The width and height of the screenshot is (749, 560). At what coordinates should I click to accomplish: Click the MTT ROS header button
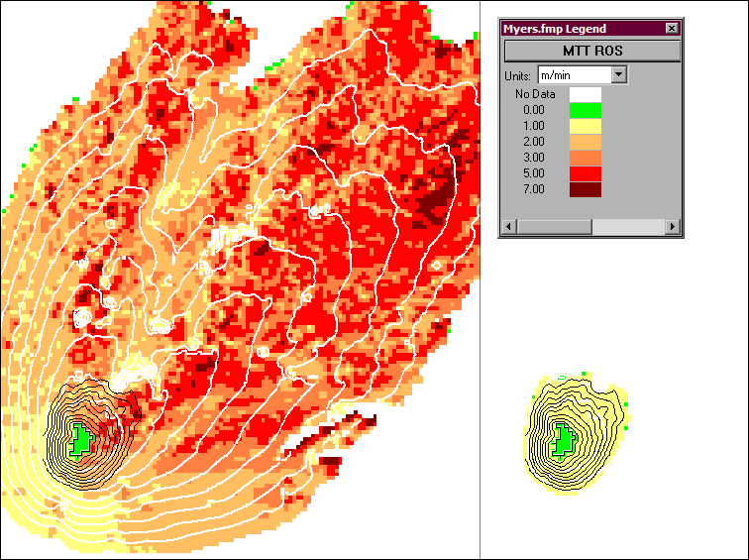click(592, 52)
